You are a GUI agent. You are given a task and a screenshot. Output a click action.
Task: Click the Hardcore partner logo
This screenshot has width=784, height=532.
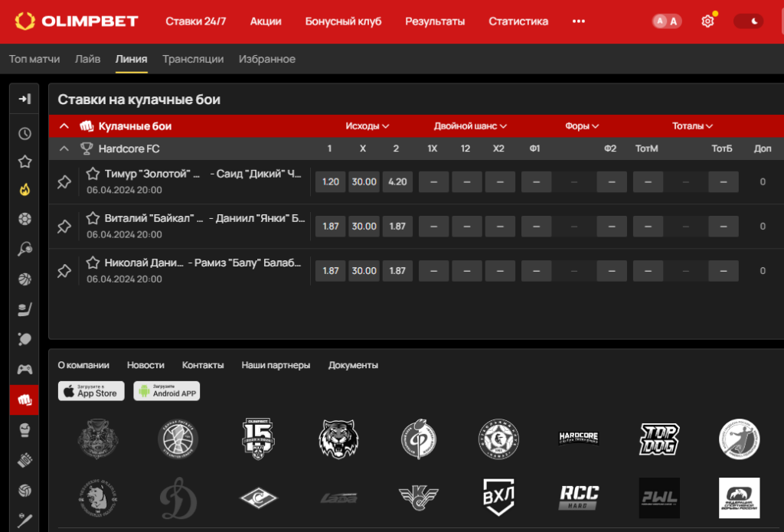coord(579,438)
